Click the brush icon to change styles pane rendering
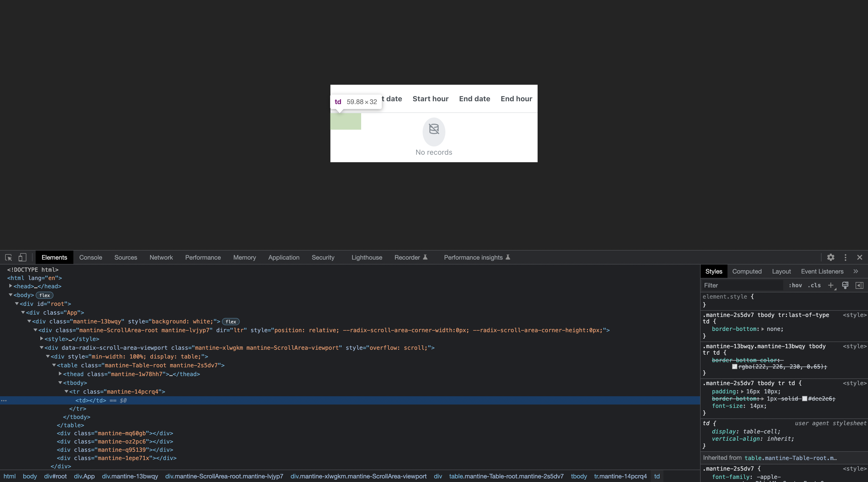The image size is (868, 482). click(845, 285)
